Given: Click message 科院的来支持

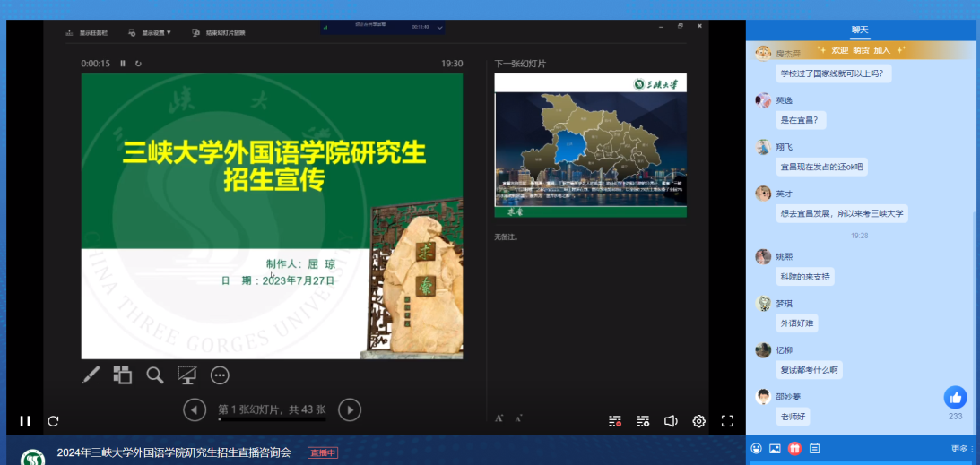Looking at the screenshot, I should pyautogui.click(x=805, y=276).
